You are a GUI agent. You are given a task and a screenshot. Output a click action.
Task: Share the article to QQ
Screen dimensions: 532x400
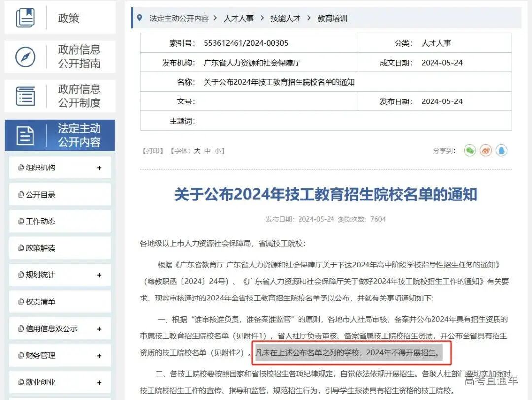[x=501, y=150]
